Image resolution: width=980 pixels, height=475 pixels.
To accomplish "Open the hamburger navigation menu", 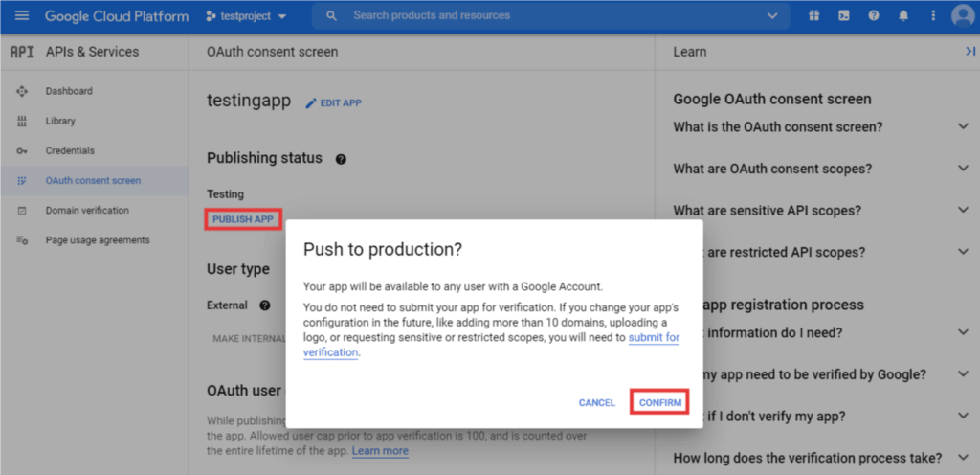I will pyautogui.click(x=22, y=15).
